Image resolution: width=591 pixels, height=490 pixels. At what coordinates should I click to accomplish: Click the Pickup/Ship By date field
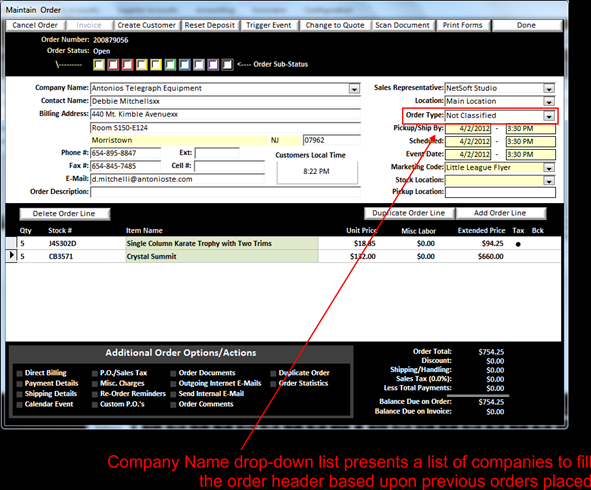click(x=468, y=129)
